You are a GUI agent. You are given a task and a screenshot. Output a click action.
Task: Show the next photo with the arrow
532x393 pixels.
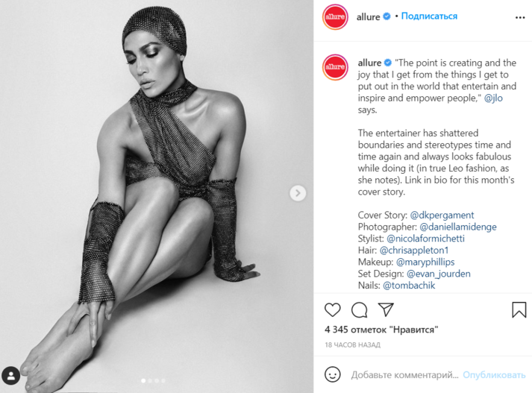298,193
